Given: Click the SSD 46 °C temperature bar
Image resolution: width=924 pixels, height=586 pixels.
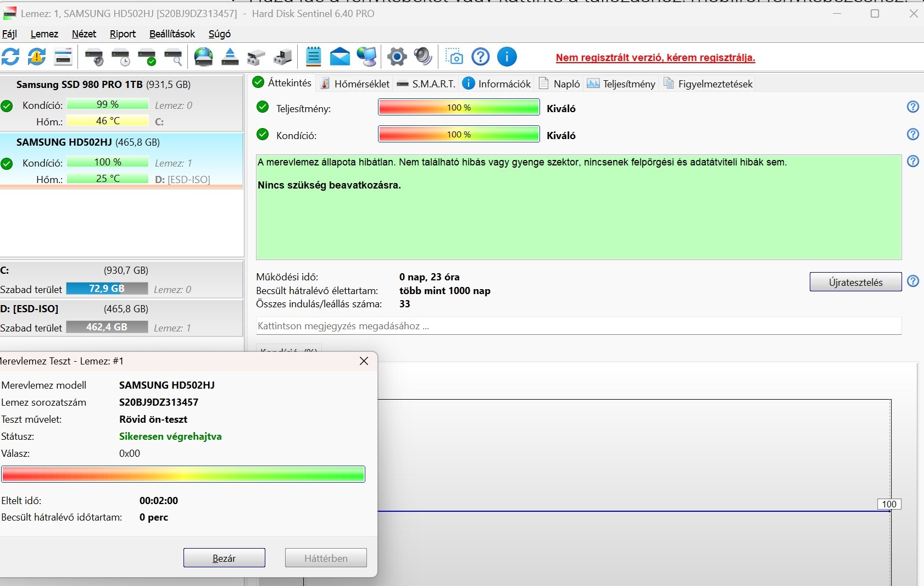Looking at the screenshot, I should coord(108,121).
